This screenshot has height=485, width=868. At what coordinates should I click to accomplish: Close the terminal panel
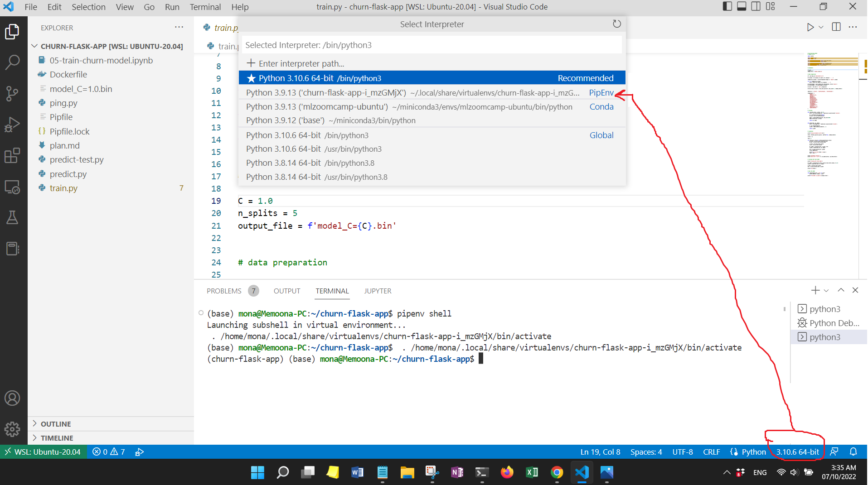pyautogui.click(x=855, y=290)
